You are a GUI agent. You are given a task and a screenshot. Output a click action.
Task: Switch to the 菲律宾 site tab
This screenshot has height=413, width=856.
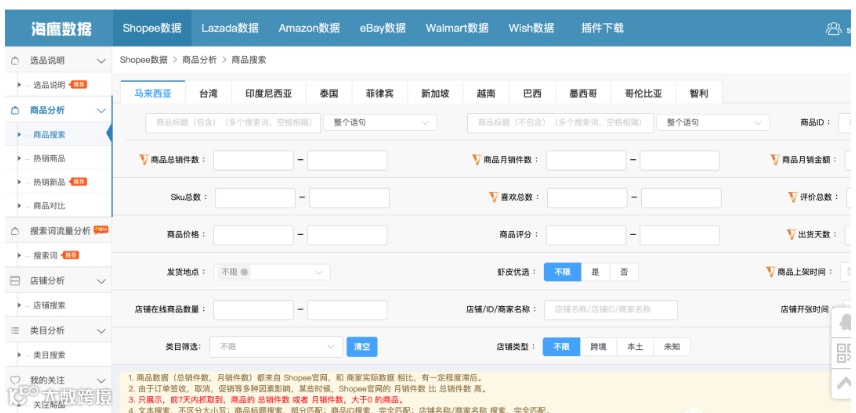(x=380, y=93)
